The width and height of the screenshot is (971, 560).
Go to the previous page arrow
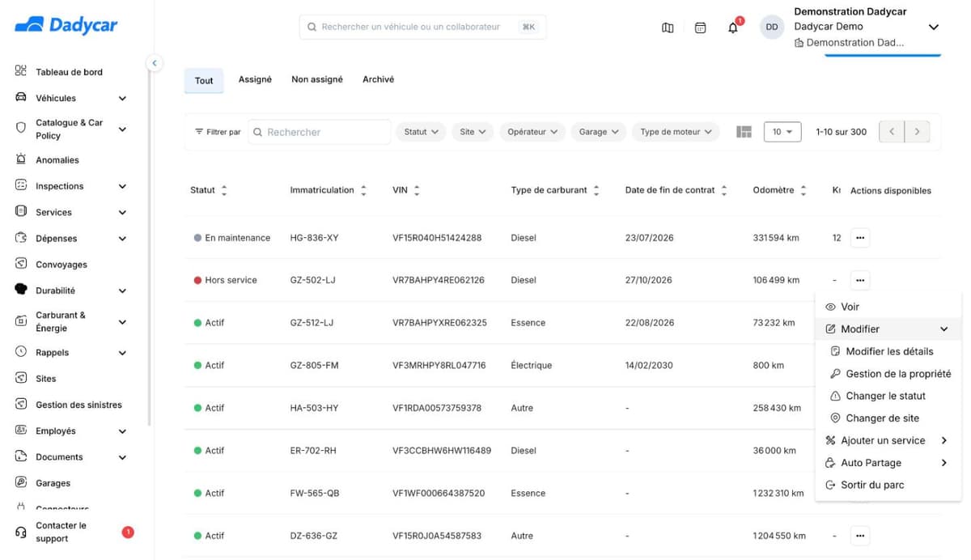(x=892, y=132)
